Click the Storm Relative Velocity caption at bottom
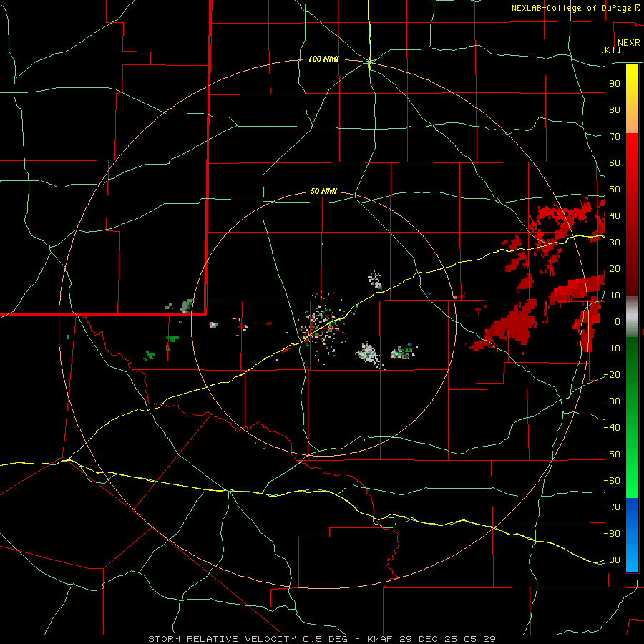Screen dimensions: 644x644 coord(322,639)
